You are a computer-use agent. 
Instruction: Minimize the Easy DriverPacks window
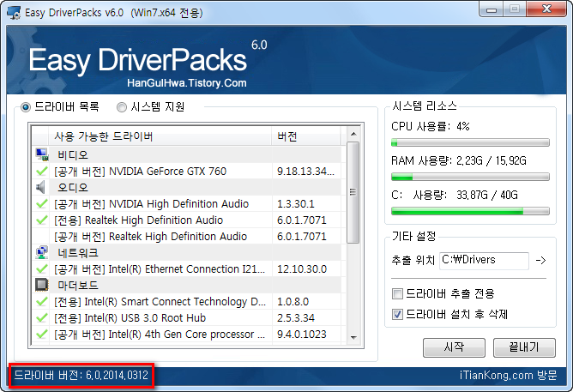click(x=492, y=9)
